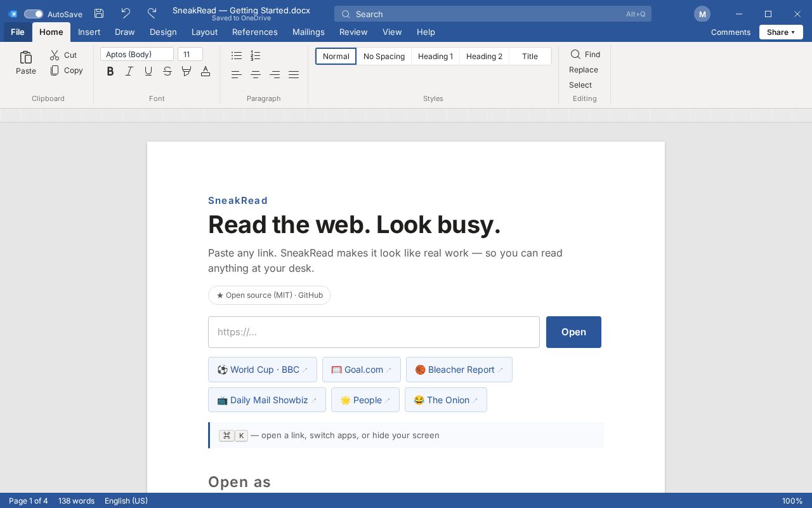The image size is (812, 508).
Task: Click the blue Open button
Action: (x=573, y=332)
